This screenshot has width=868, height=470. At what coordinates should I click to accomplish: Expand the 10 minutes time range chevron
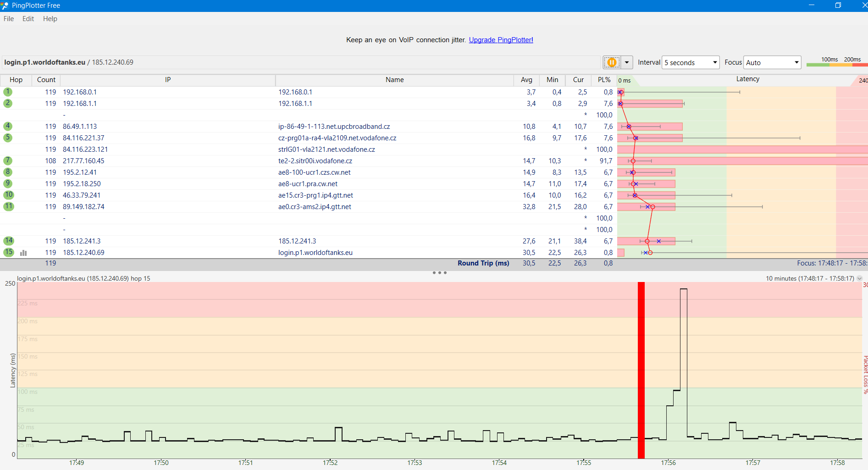point(859,278)
